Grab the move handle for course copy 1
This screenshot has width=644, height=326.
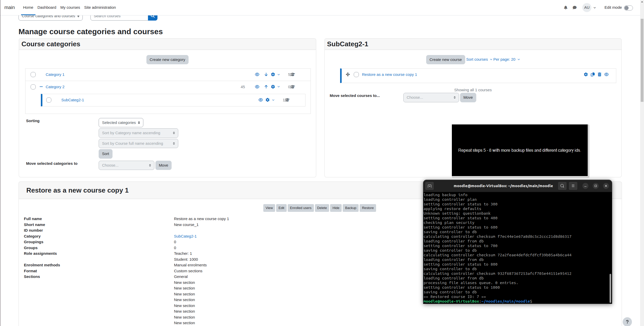pos(348,75)
